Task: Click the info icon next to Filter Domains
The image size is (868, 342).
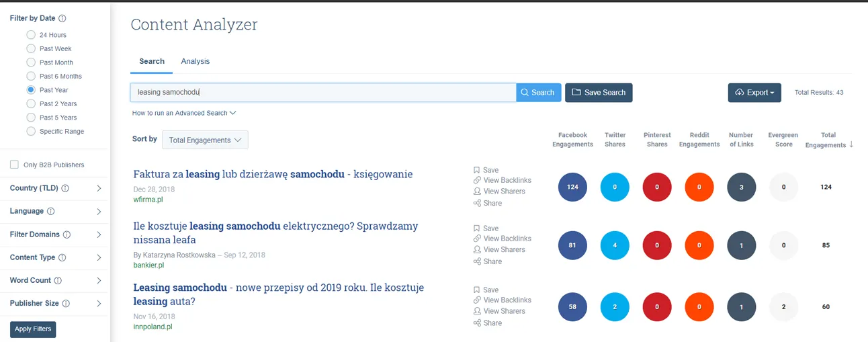Action: point(67,234)
